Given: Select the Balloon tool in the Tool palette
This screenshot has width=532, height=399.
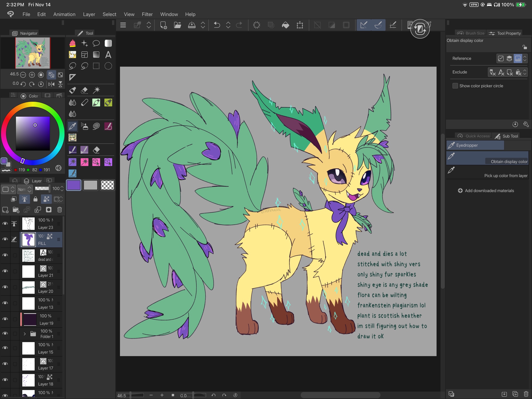Looking at the screenshot, I should tap(96, 43).
